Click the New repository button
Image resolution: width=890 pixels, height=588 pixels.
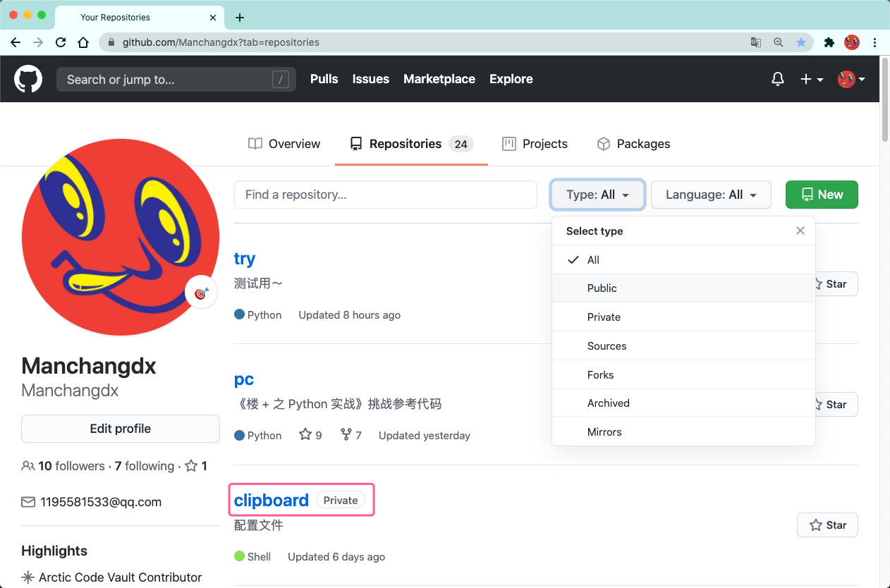click(822, 195)
